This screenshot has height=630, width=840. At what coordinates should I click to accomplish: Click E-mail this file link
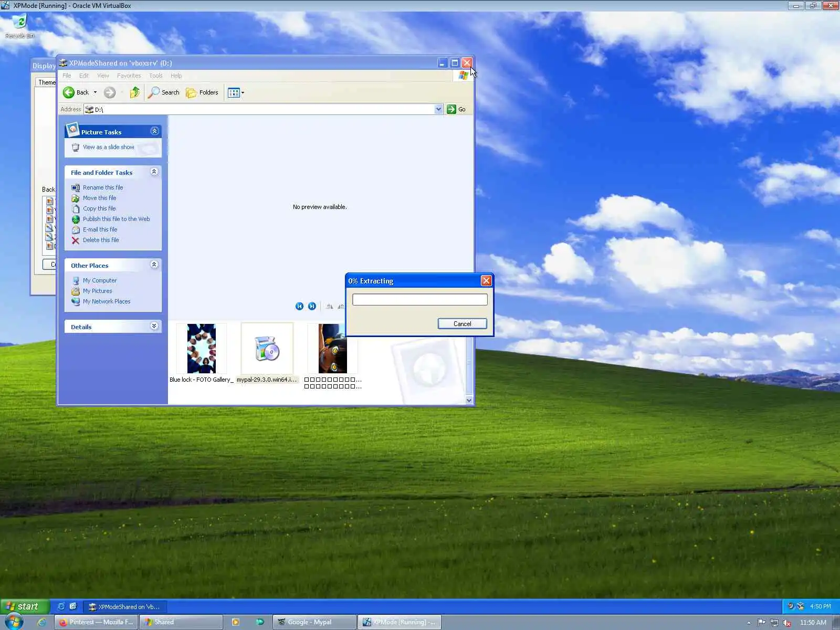click(100, 229)
